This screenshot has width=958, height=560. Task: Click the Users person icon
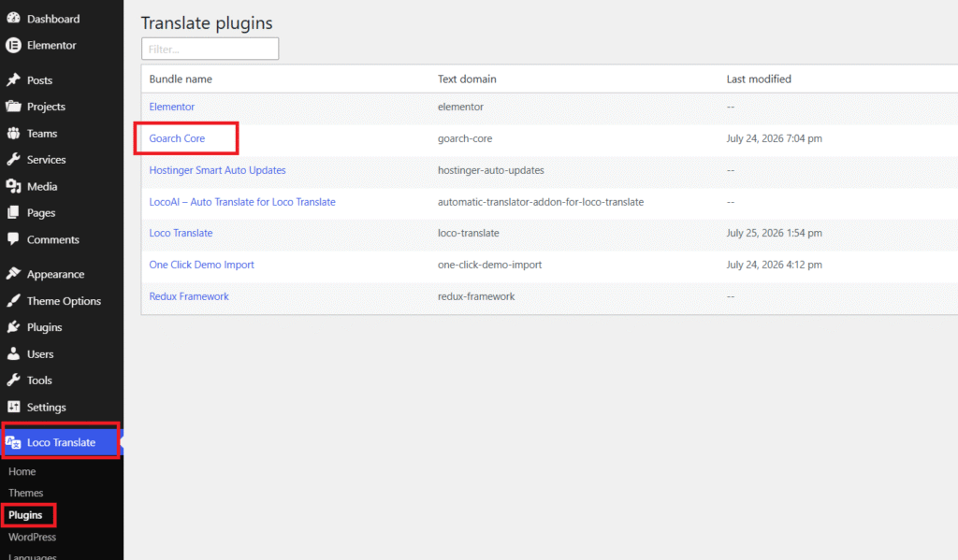click(13, 353)
